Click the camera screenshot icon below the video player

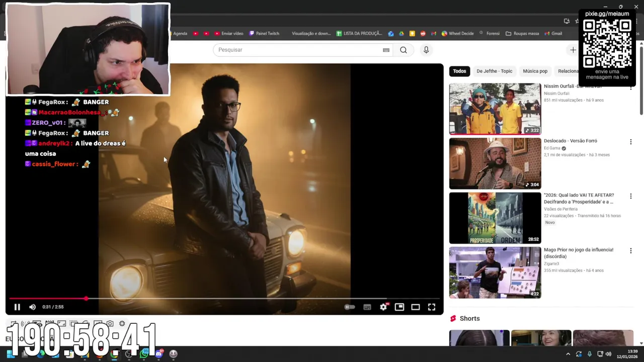pos(110,324)
